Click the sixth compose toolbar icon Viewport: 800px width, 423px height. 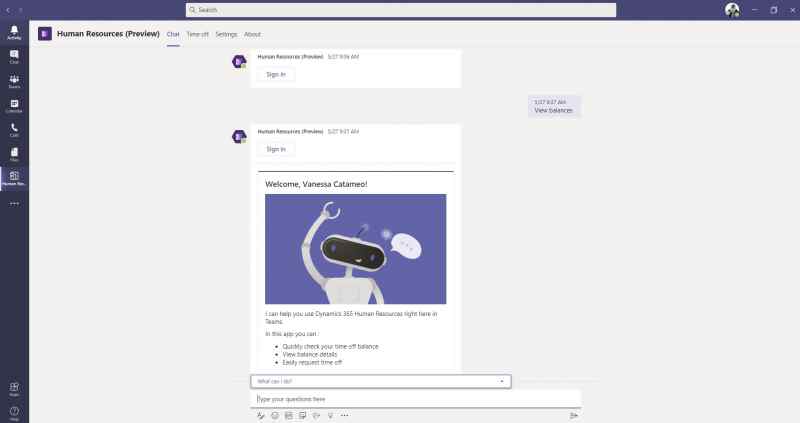(x=331, y=416)
